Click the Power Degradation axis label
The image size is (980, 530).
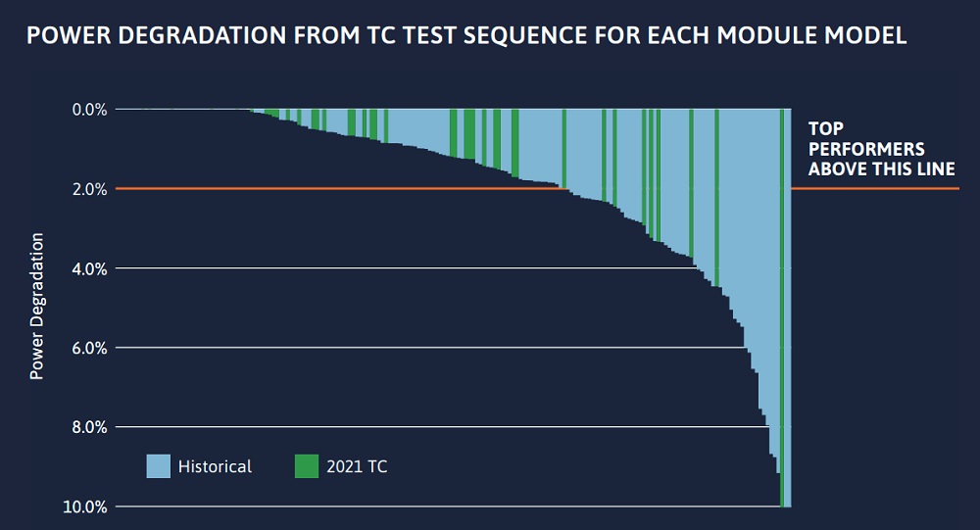click(x=37, y=307)
